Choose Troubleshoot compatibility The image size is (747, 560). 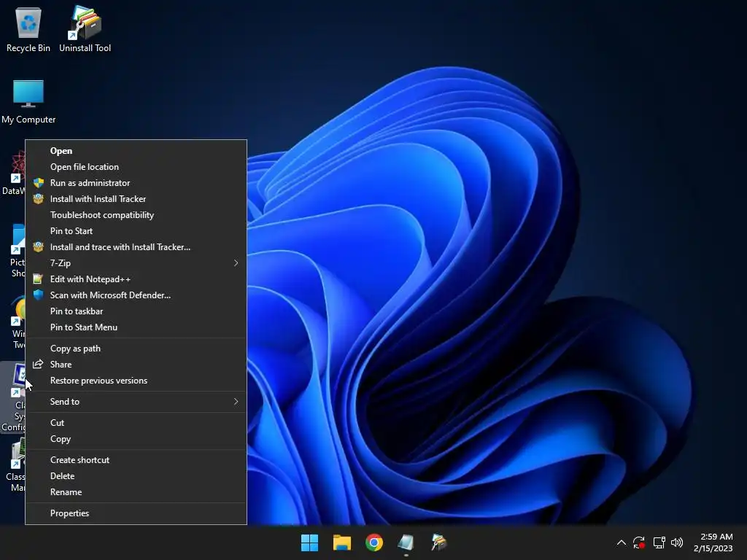tap(136, 215)
